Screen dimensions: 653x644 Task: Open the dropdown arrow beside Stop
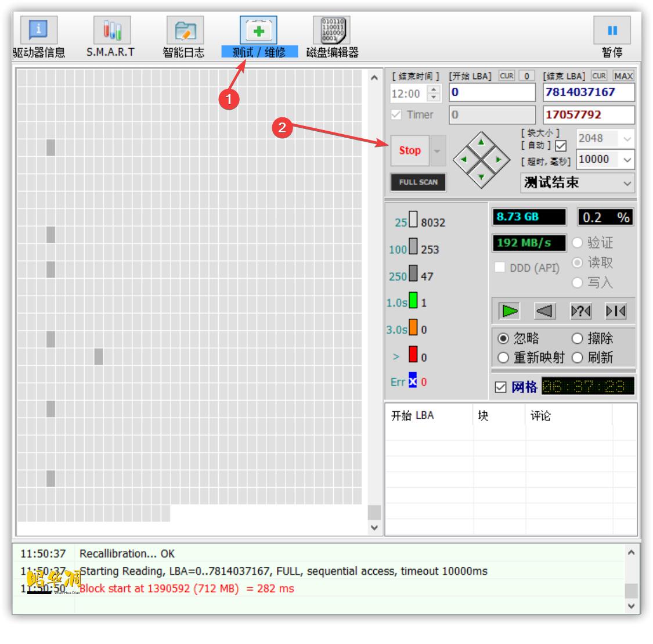click(437, 151)
